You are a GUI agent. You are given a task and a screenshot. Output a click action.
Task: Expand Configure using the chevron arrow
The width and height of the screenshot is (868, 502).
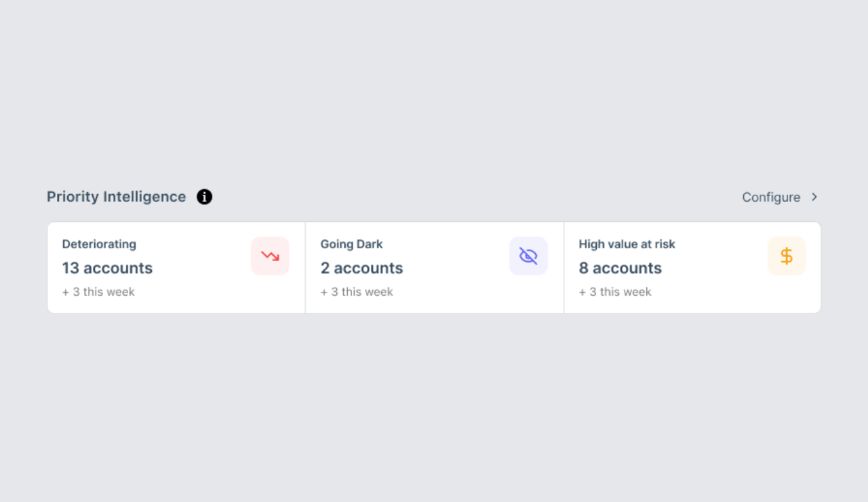[814, 197]
